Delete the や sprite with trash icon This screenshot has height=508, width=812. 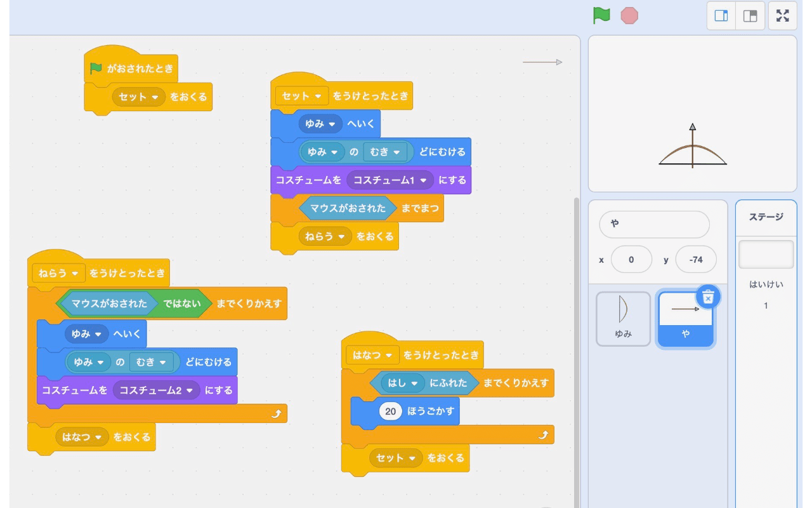[x=709, y=297]
